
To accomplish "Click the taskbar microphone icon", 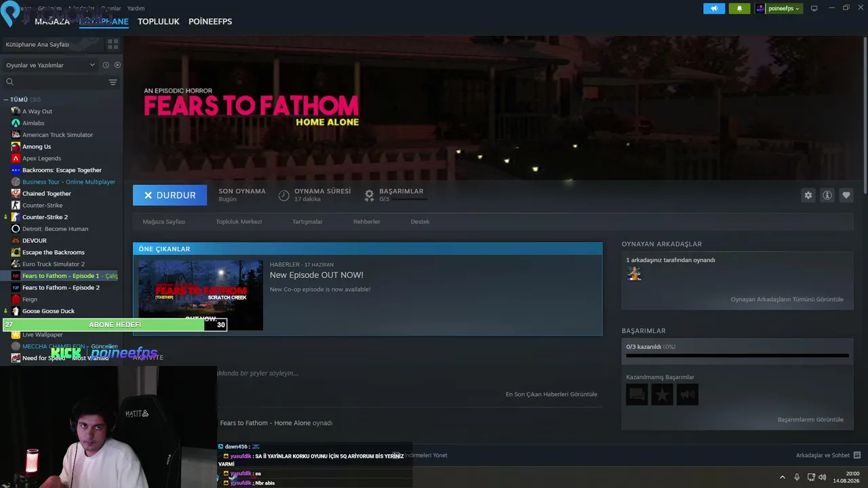I will coord(797,477).
